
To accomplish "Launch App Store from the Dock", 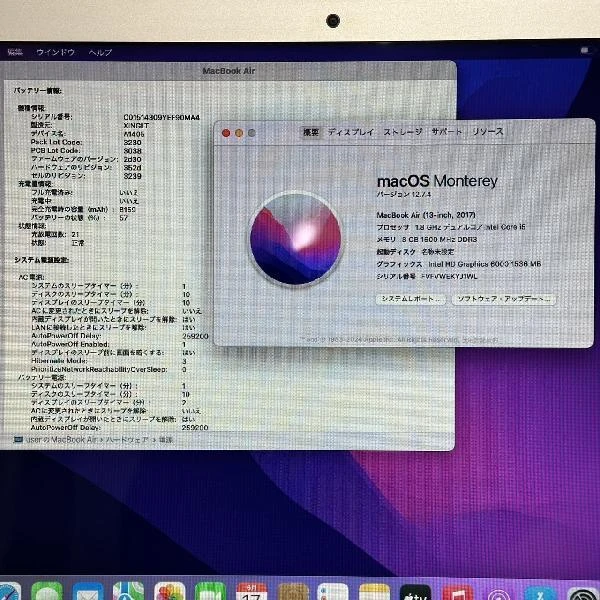I will [x=540, y=592].
